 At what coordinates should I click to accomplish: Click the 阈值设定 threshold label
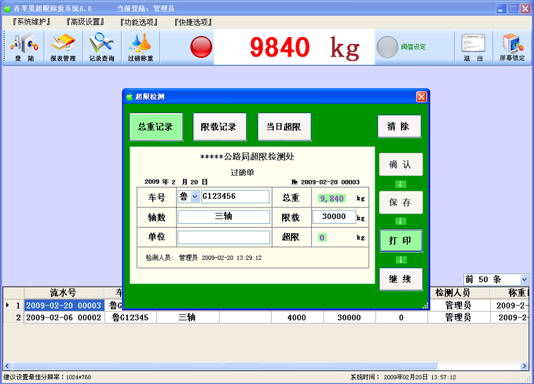(413, 47)
